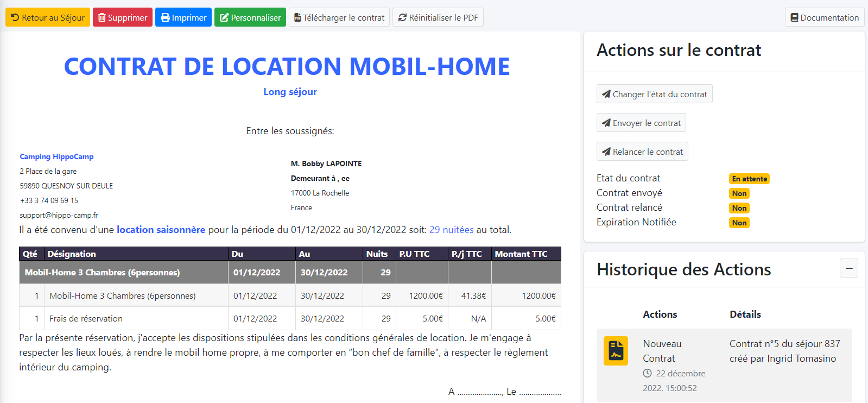Click Relancer le contrat button
Screen dimensions: 868x403
642,152
